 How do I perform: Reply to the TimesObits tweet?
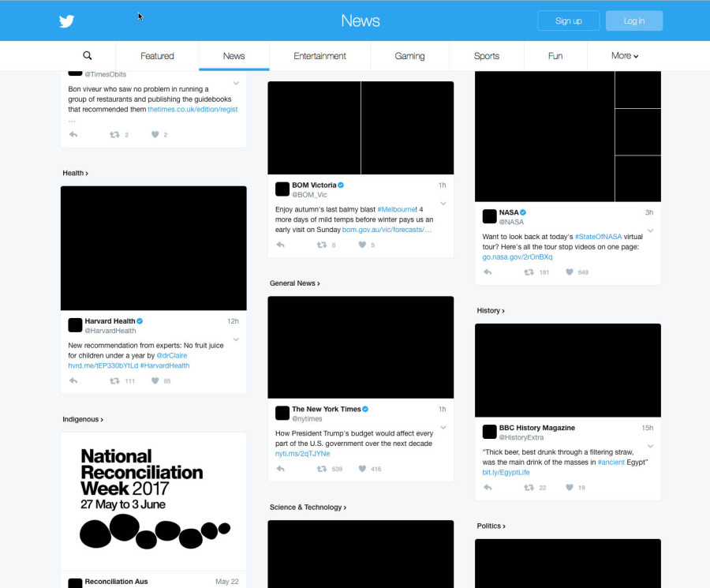pyautogui.click(x=73, y=134)
